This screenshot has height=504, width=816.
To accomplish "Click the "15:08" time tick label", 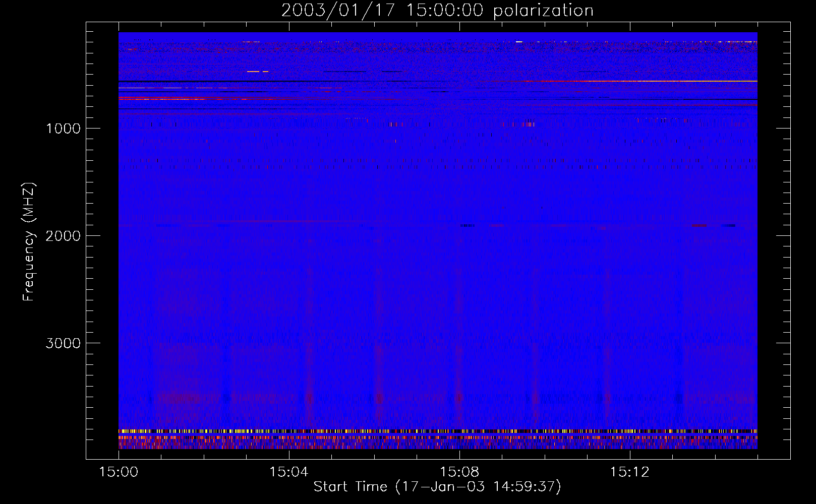I will [x=459, y=472].
